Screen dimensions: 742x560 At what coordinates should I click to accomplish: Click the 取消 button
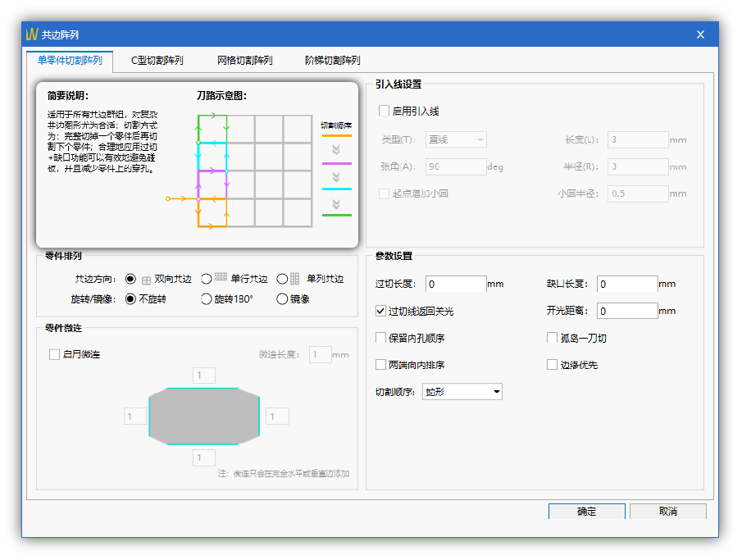click(x=667, y=512)
